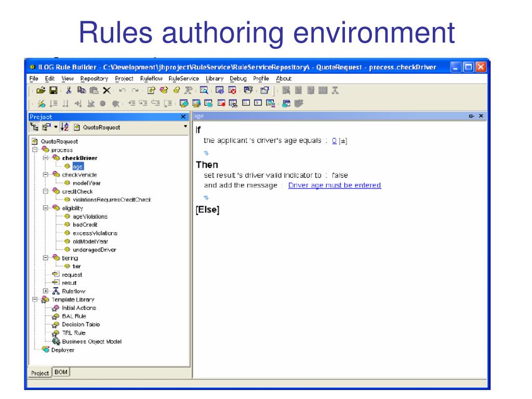This screenshot has height=399, width=532.
Task: Open the QuoteRequest project combo box dropdown
Action: click(x=185, y=127)
